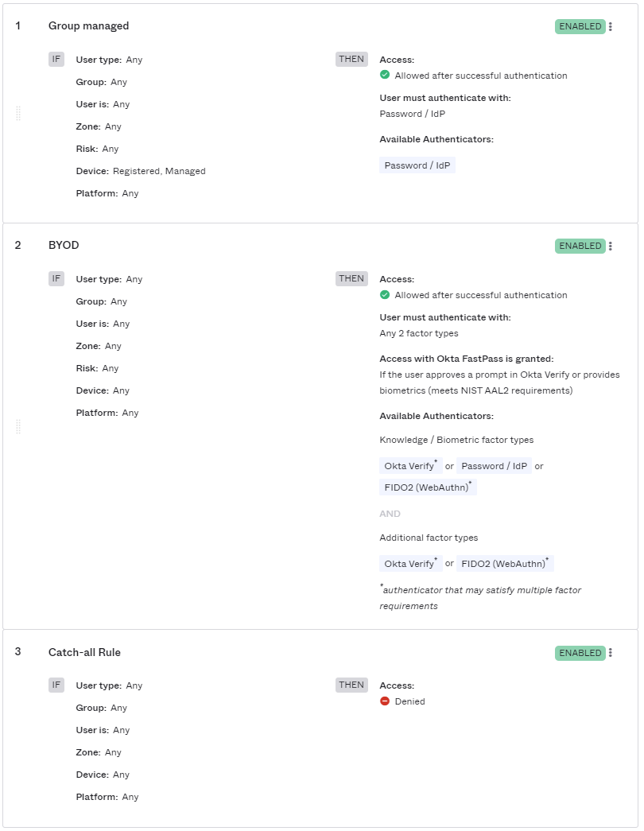The image size is (644, 831).
Task: Click the THEN badge in BYOD rule
Action: pos(351,278)
